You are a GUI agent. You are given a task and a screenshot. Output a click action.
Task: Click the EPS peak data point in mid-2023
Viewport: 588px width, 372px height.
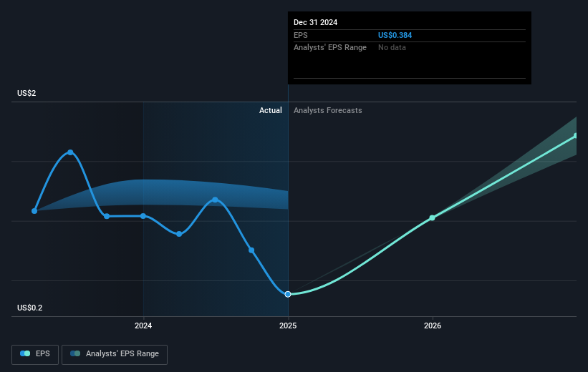pos(70,152)
